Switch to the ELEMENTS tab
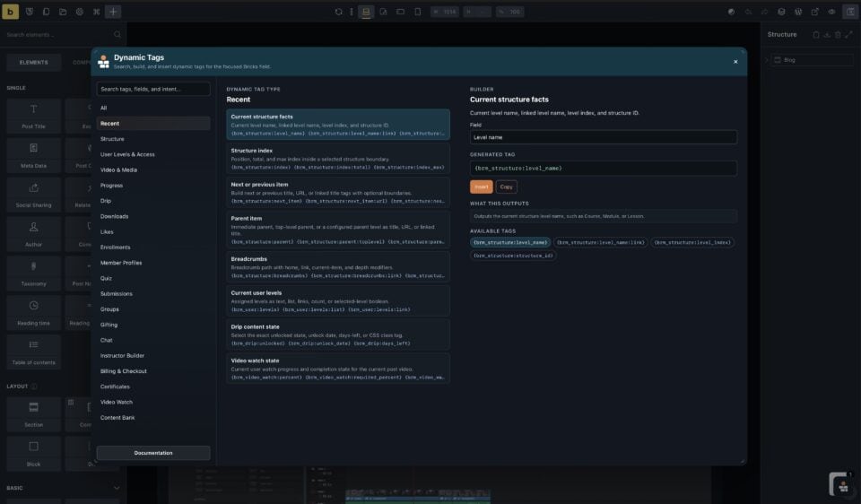 [33, 63]
